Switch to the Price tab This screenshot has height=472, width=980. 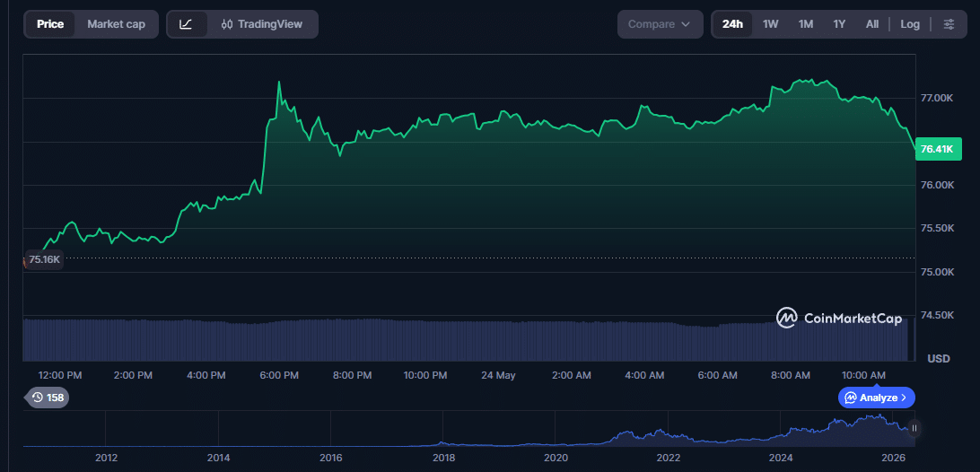[50, 24]
